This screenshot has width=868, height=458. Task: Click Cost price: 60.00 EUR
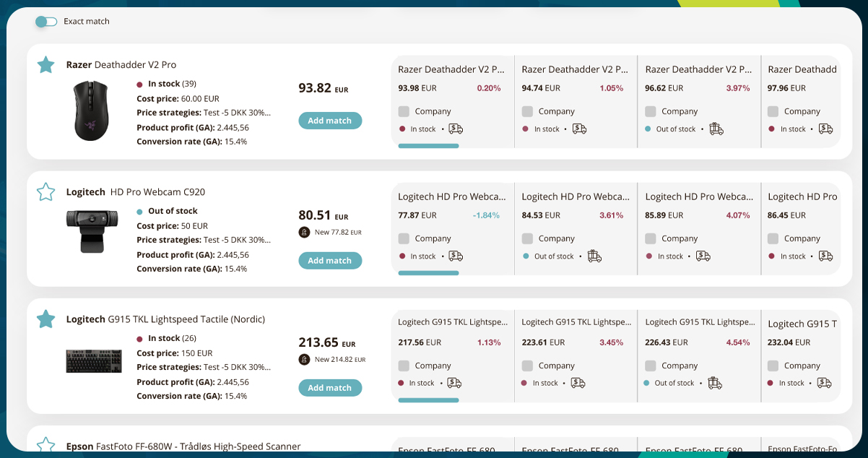(x=178, y=98)
